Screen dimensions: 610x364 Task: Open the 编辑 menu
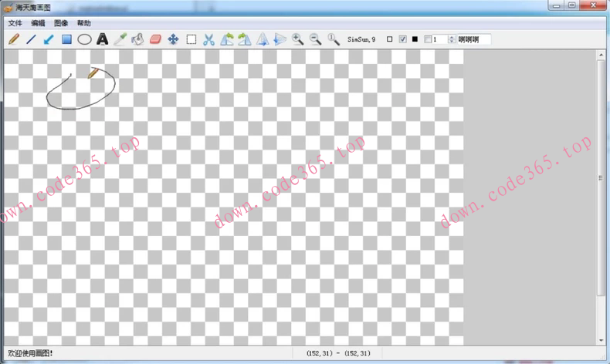pos(38,23)
